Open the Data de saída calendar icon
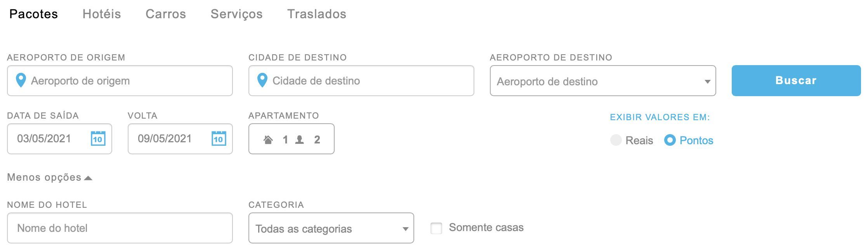The height and width of the screenshot is (252, 868). 98,138
